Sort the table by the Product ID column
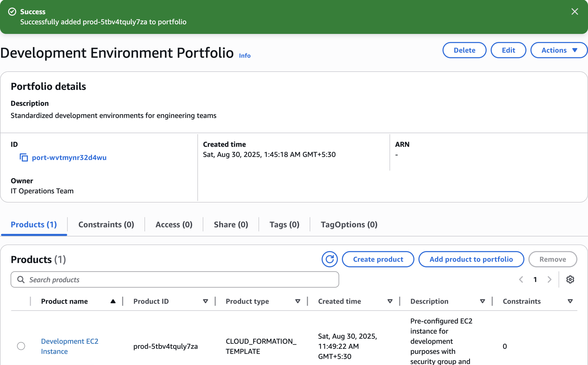This screenshot has height=365, width=588. (205, 301)
